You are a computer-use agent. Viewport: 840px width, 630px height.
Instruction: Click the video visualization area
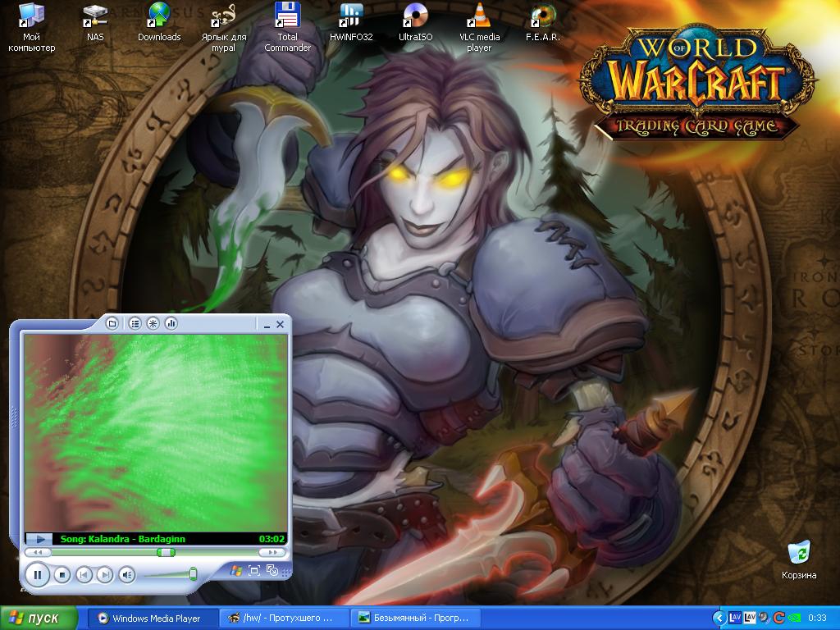156,433
